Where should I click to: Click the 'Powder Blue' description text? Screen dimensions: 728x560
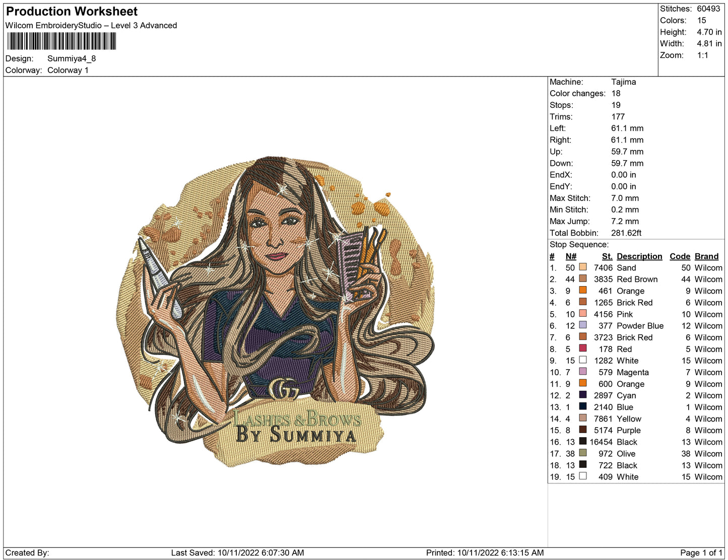tap(640, 325)
